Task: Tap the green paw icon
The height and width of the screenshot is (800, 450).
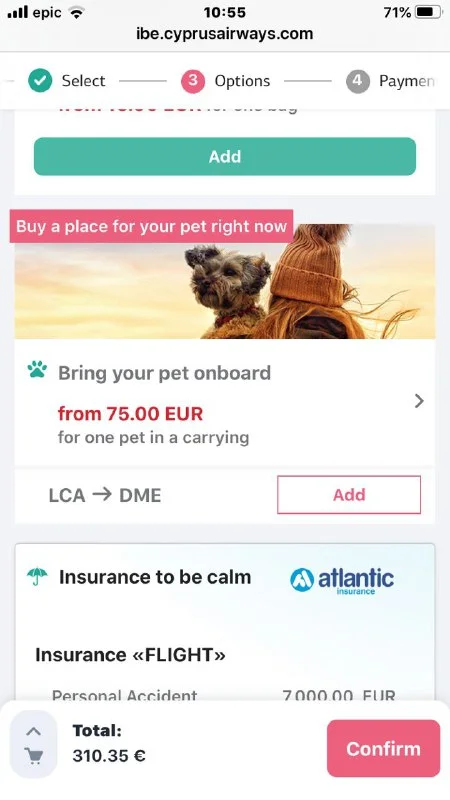Action: pos(37,369)
